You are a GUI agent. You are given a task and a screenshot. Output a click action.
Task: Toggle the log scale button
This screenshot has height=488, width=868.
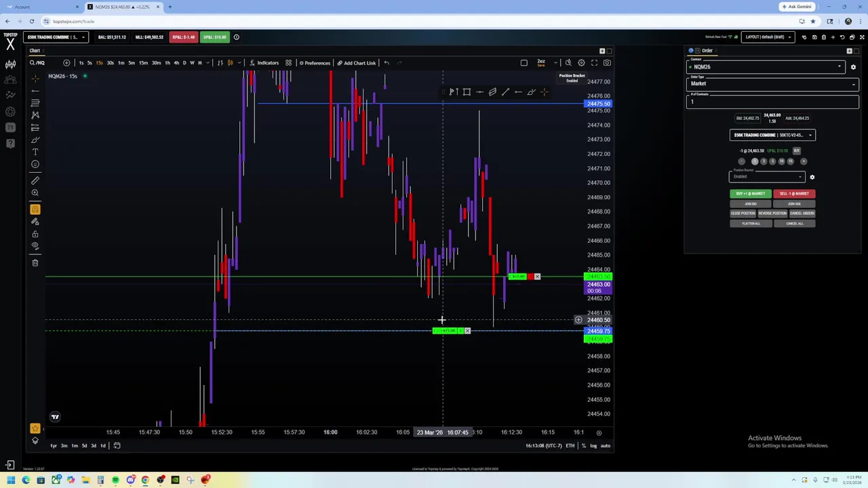click(593, 445)
